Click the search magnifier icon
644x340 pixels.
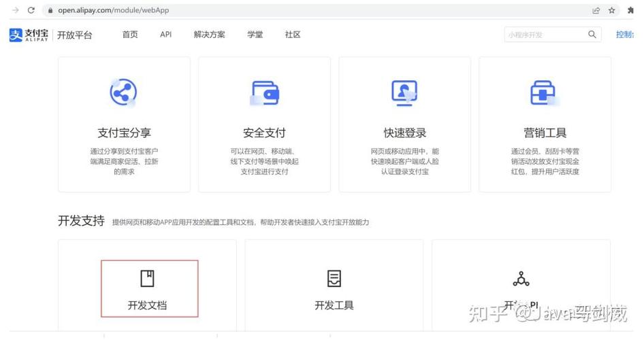pyautogui.click(x=592, y=35)
